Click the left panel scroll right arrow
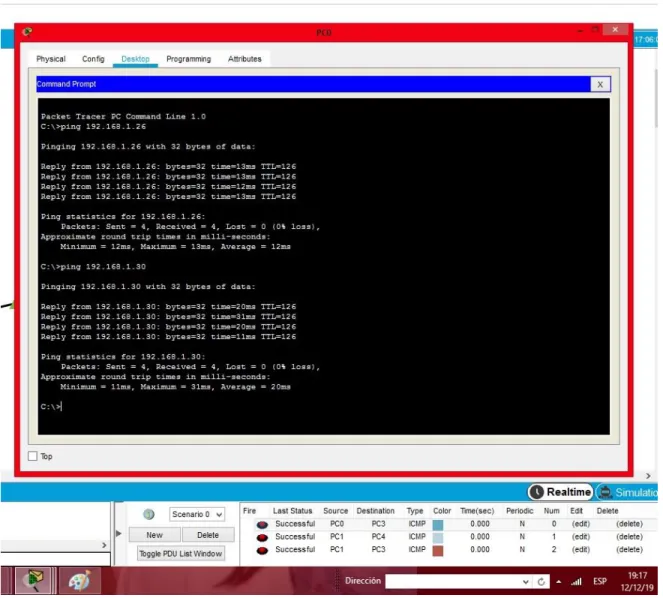 (x=104, y=545)
